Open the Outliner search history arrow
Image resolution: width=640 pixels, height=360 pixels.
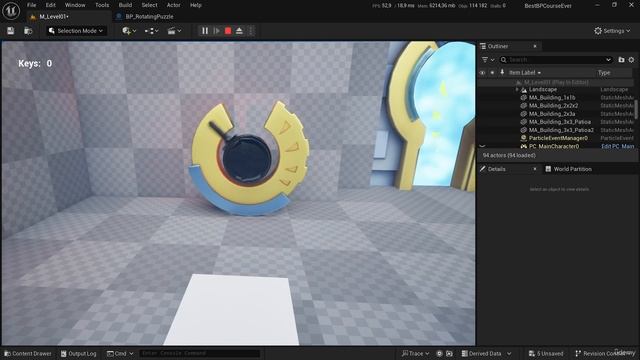point(608,60)
